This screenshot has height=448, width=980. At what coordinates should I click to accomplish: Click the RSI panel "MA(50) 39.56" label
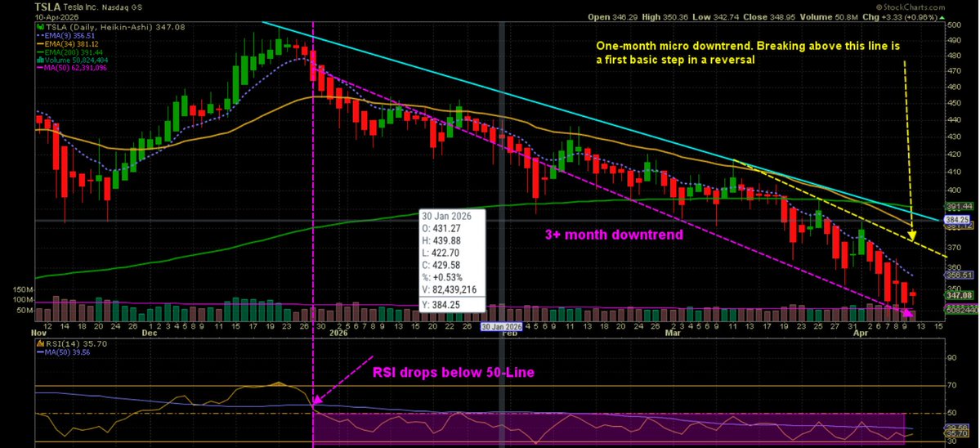pyautogui.click(x=68, y=352)
